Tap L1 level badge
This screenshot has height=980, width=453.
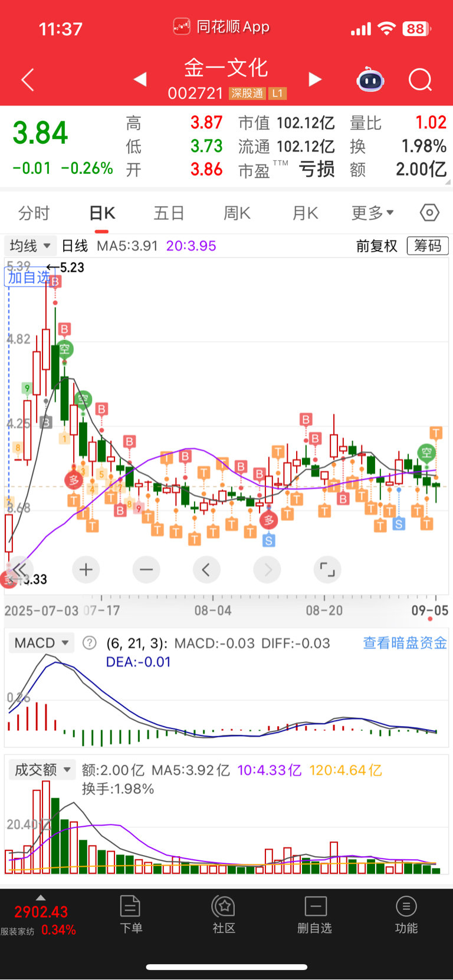tap(278, 93)
